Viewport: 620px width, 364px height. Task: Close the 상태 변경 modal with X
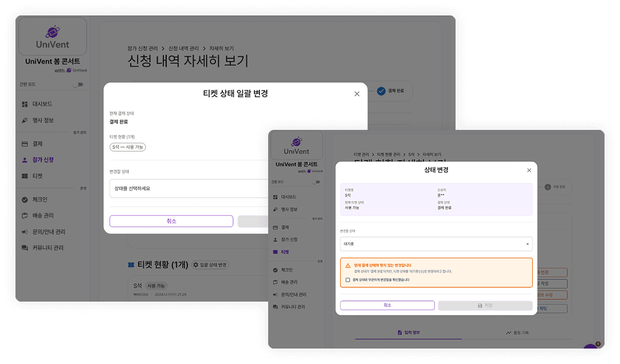(x=529, y=170)
